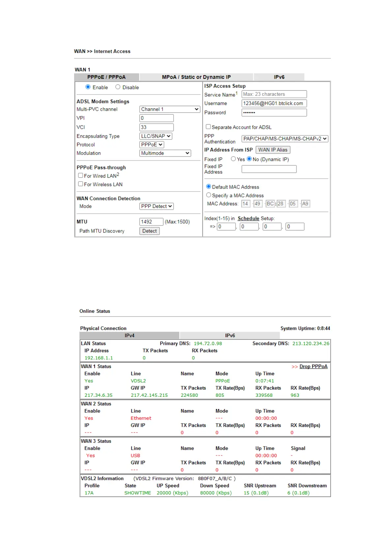The width and height of the screenshot is (392, 555).
Task: Choose No (Dynamic IP) option
Action: pos(249,159)
